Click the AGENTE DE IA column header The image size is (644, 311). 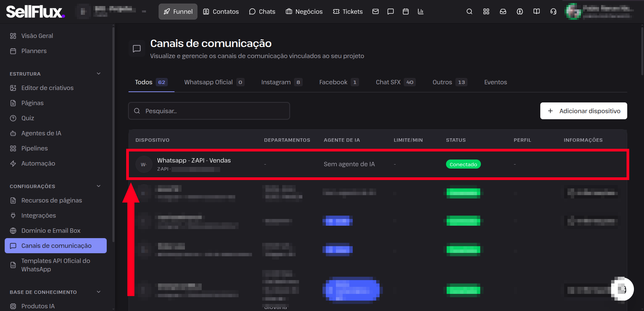(x=342, y=140)
